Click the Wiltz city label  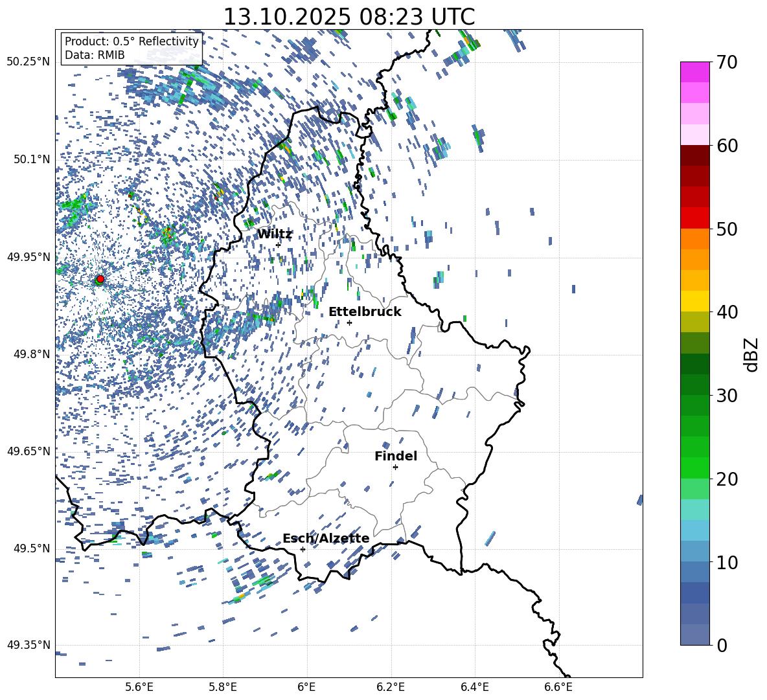tap(275, 234)
